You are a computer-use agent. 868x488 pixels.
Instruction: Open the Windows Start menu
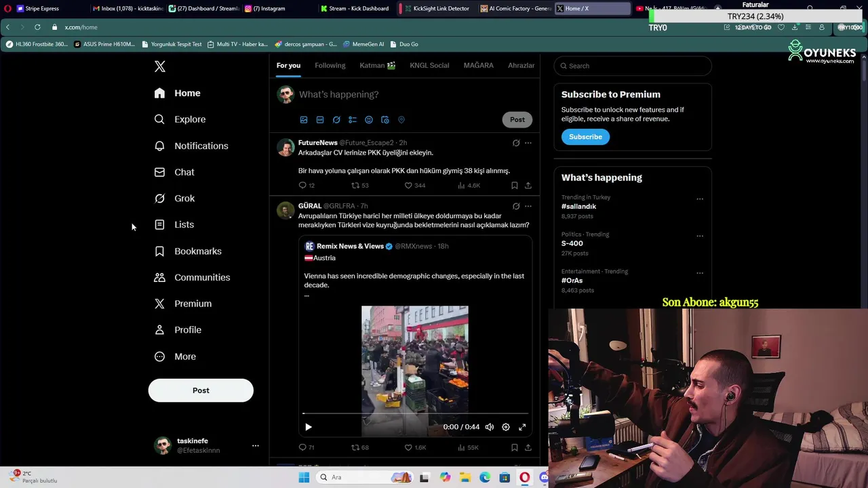(x=304, y=477)
